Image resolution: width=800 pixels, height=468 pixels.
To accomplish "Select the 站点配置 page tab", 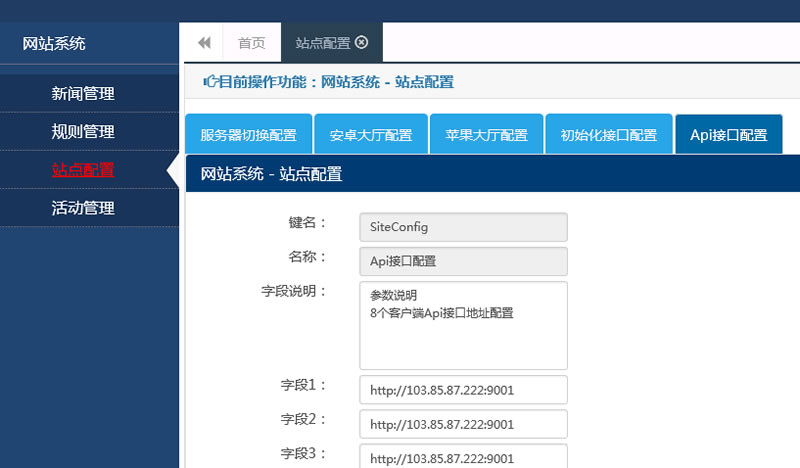I will tap(322, 43).
